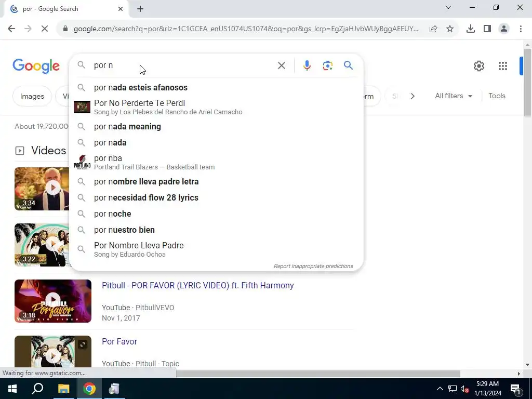Play the 3:22 video thumbnail

pyautogui.click(x=42, y=245)
